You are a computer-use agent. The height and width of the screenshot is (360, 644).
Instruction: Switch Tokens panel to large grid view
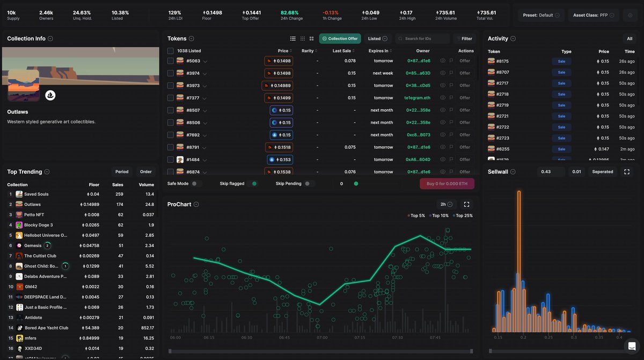click(x=312, y=39)
